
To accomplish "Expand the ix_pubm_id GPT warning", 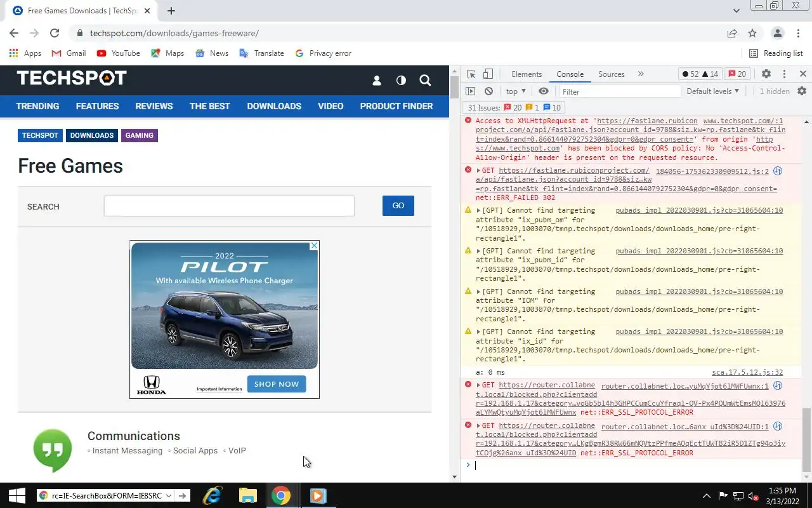I will point(479,251).
